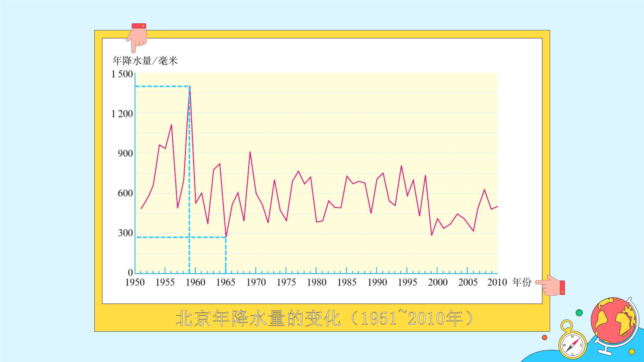
Task: Click the x-axis year 1960
Action: click(x=196, y=282)
